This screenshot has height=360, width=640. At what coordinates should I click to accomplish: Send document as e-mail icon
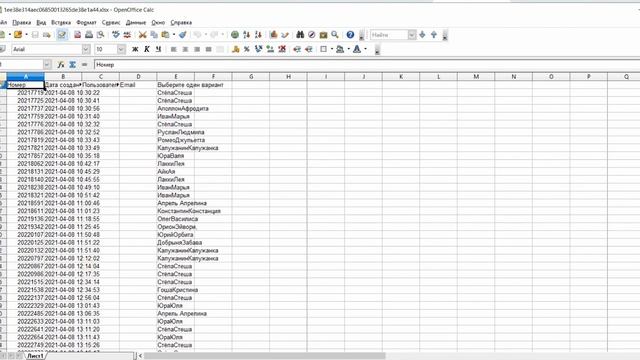pyautogui.click(x=47, y=35)
